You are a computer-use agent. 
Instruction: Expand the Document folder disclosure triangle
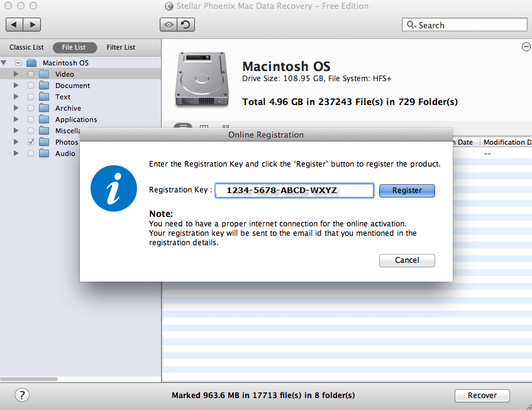(16, 86)
